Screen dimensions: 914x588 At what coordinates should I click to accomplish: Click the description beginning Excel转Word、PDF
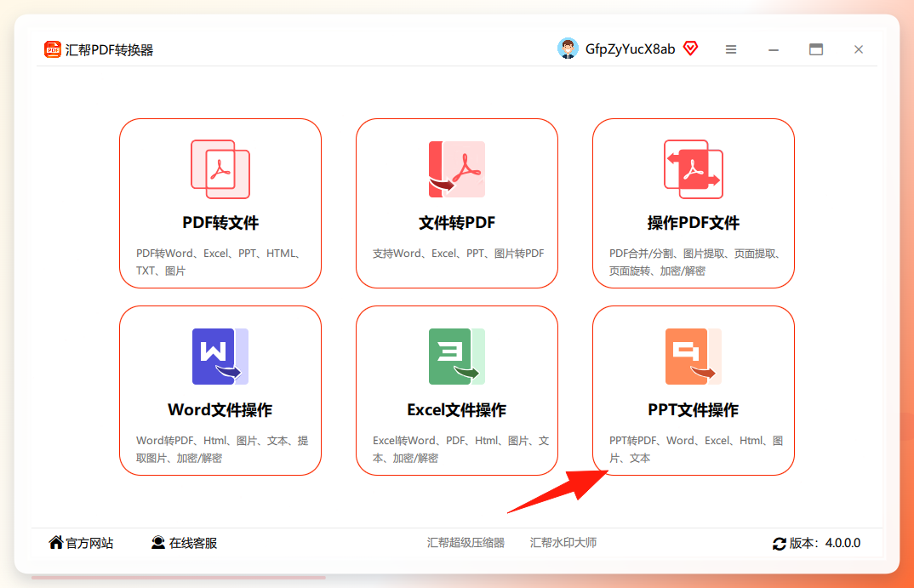tap(461, 449)
